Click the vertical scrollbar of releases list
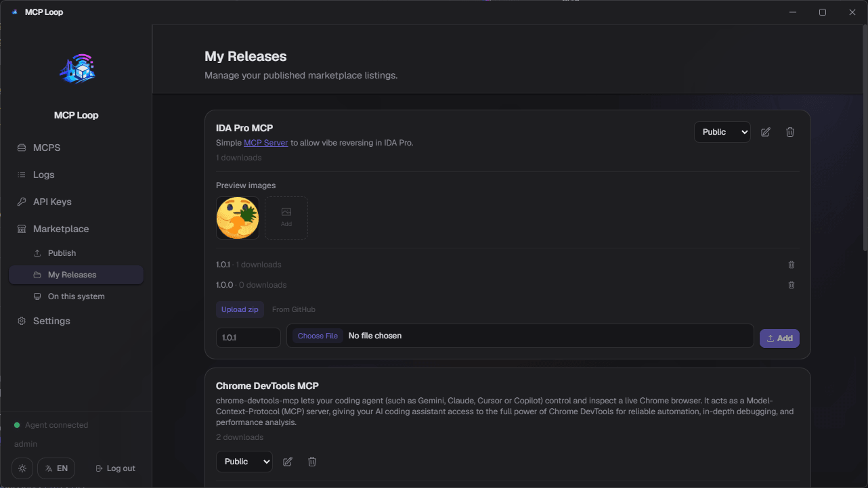Viewport: 868px width, 488px height. tap(865, 139)
